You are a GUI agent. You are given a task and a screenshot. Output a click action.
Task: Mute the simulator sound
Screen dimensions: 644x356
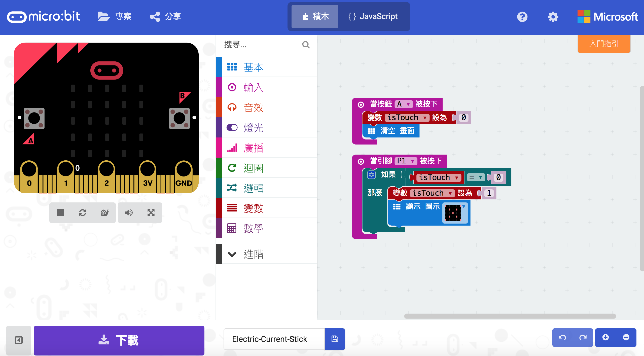(129, 213)
